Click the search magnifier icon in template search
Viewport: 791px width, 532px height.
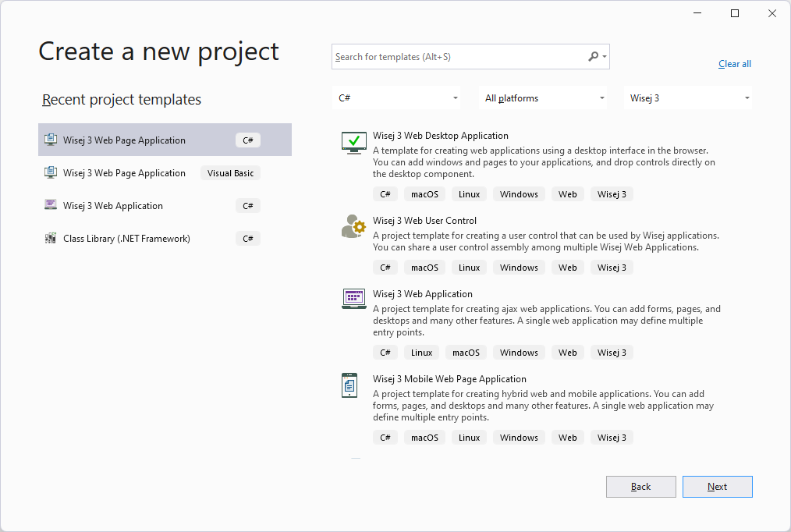click(x=593, y=56)
